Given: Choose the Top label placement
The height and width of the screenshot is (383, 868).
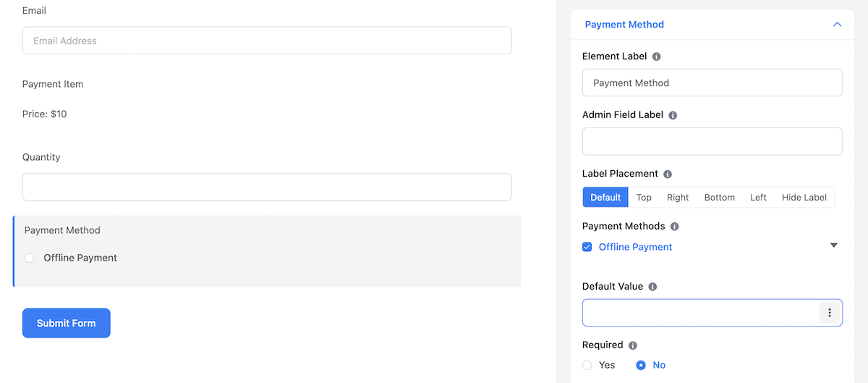Looking at the screenshot, I should tap(644, 198).
